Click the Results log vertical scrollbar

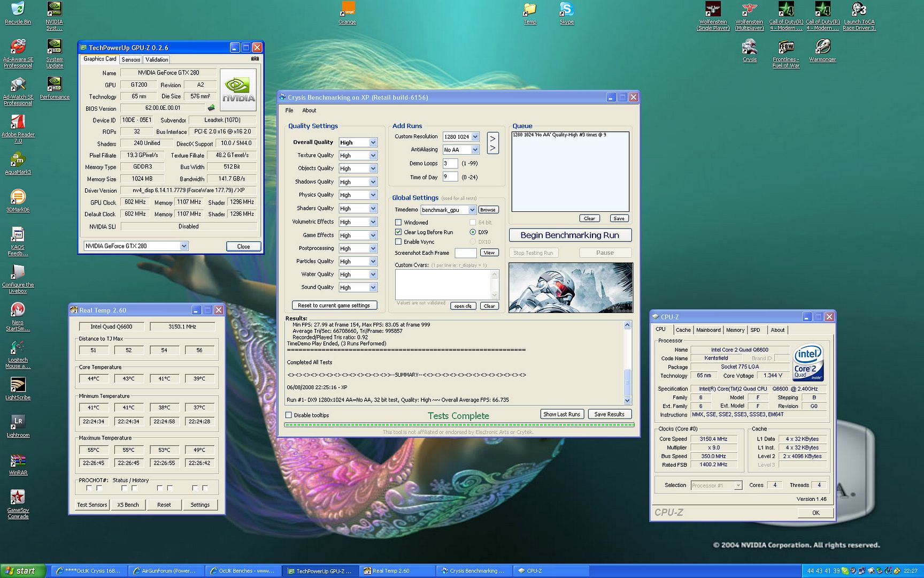pyautogui.click(x=627, y=362)
